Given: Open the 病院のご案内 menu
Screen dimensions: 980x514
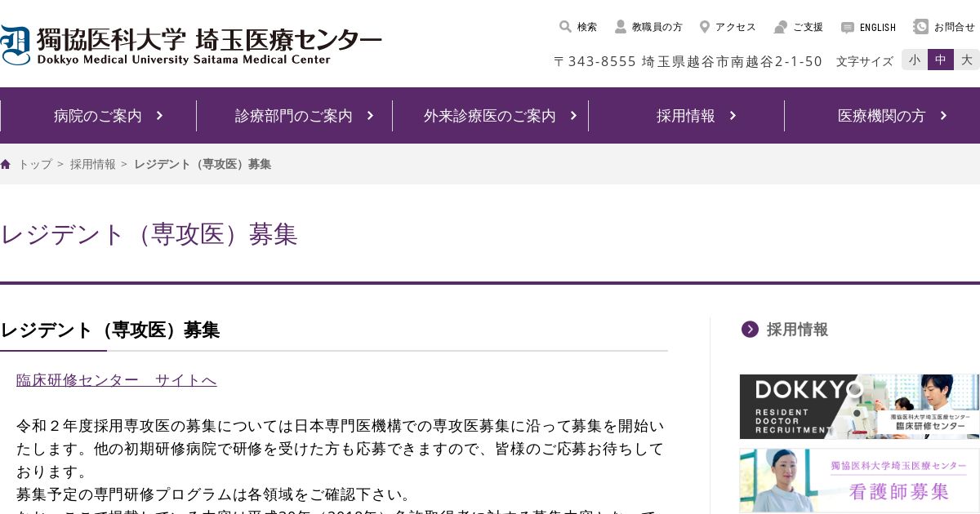Looking at the screenshot, I should coord(98,116).
